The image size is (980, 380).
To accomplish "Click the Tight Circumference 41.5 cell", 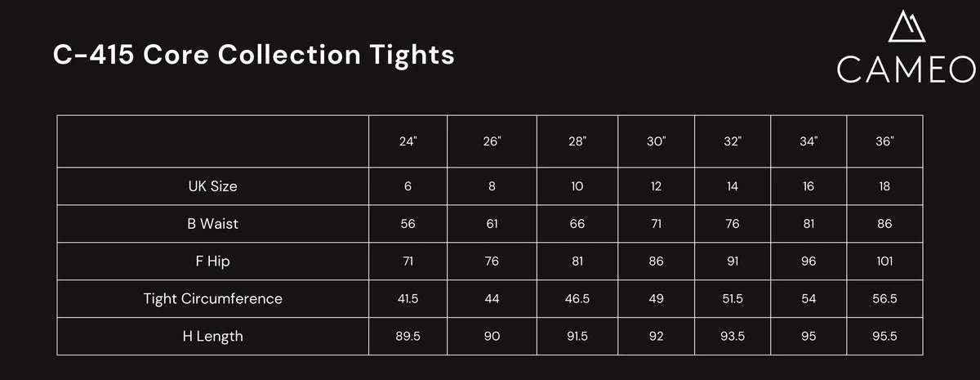I will (408, 299).
